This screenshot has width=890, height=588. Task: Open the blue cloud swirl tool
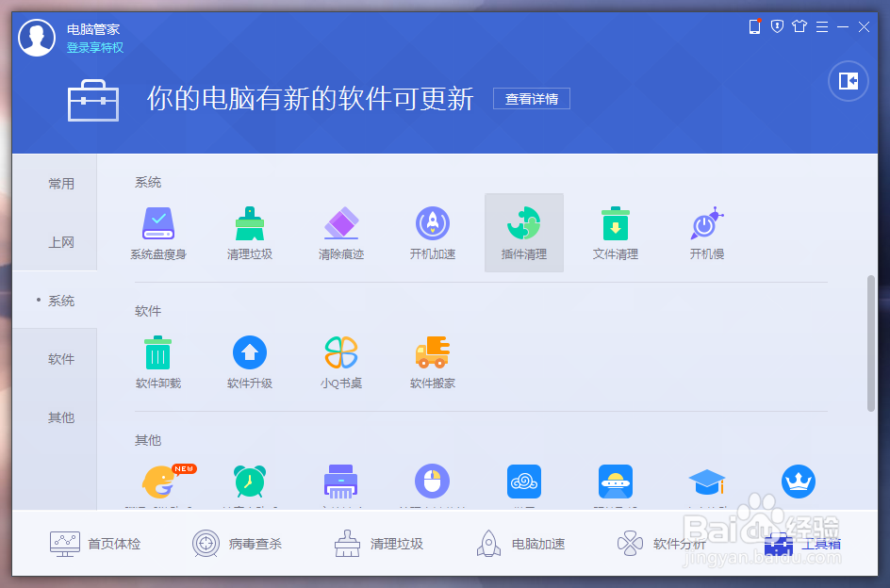coord(524,482)
